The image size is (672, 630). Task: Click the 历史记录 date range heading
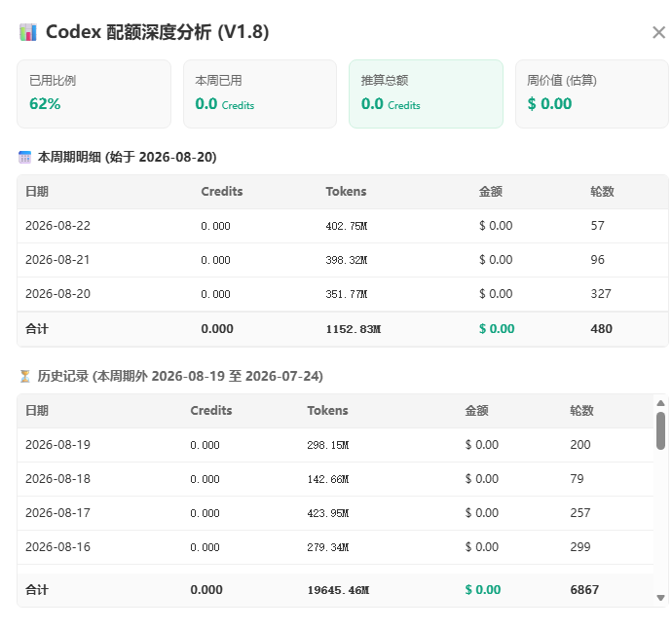click(x=180, y=376)
